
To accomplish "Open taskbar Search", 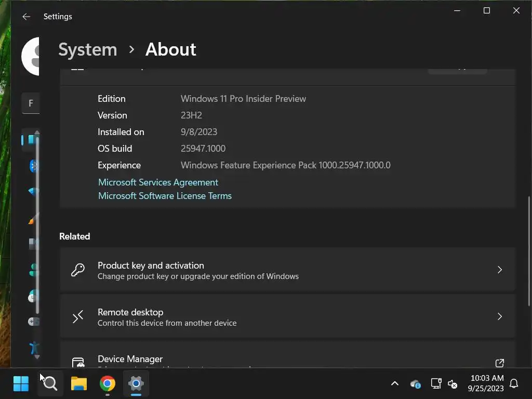I will click(50, 384).
